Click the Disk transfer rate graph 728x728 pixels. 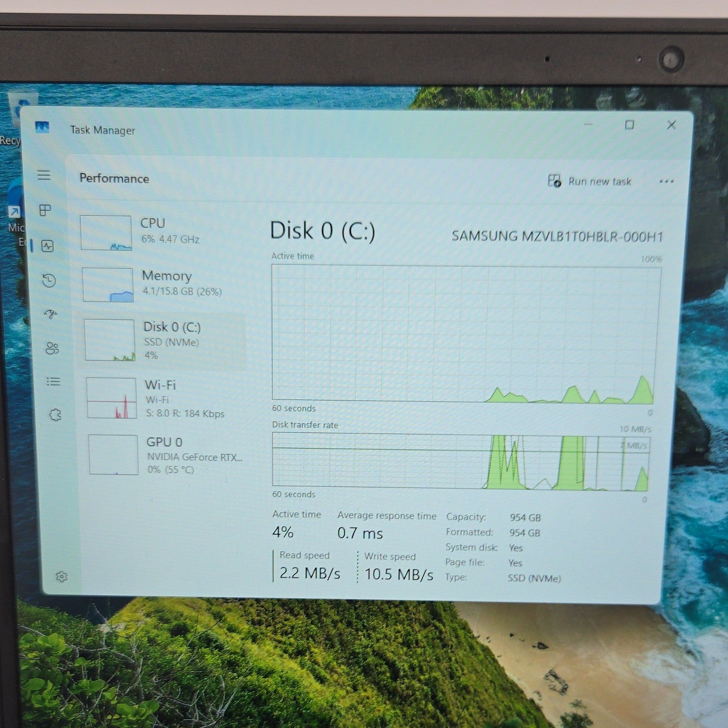point(460,461)
